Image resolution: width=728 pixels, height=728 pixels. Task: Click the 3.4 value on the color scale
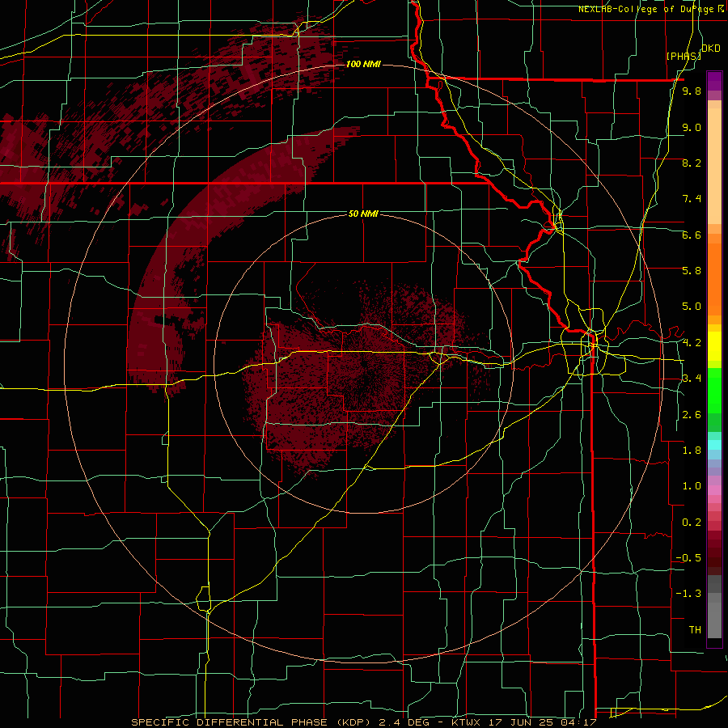[692, 379]
